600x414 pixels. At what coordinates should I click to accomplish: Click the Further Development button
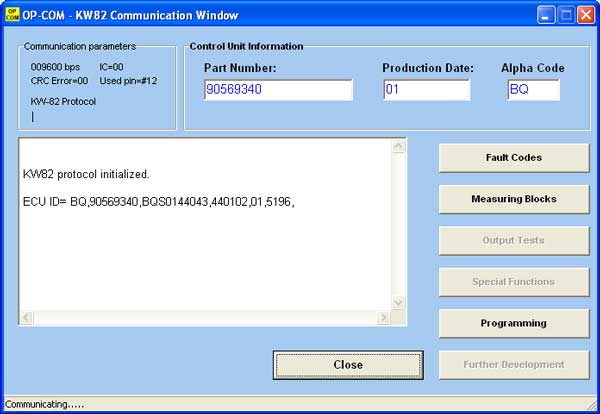tap(513, 365)
